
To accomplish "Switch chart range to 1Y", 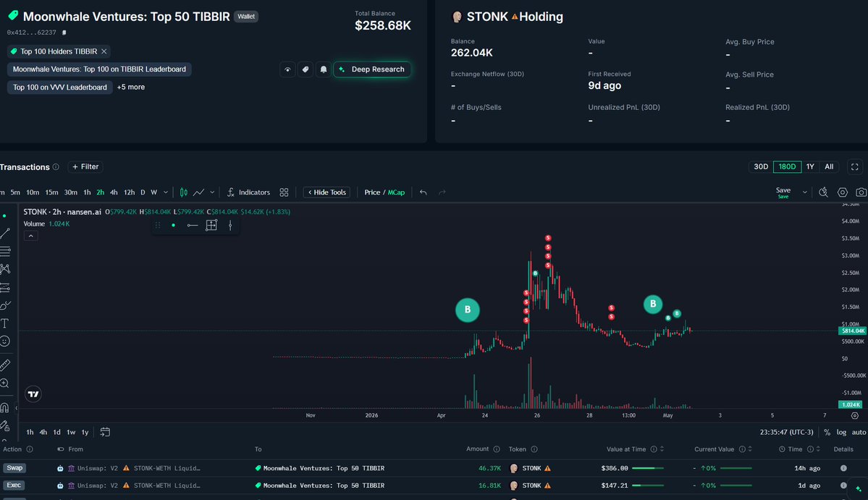I will [810, 166].
